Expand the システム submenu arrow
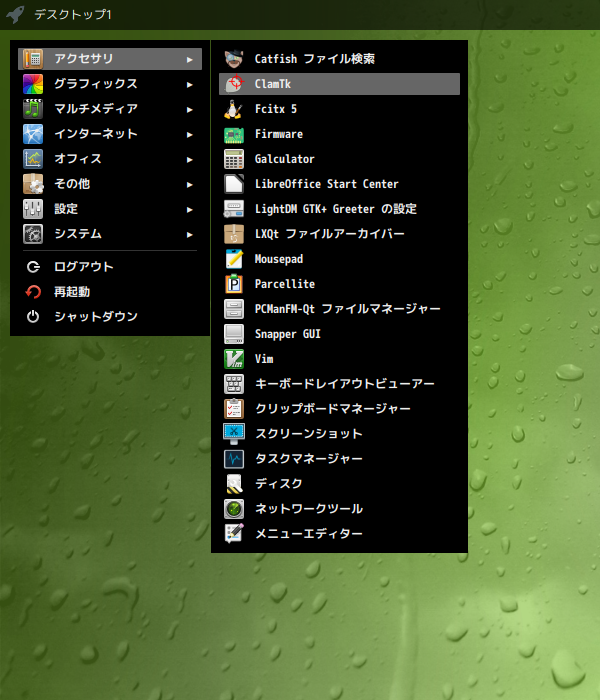Screen dimensions: 600x700 pyautogui.click(x=190, y=234)
